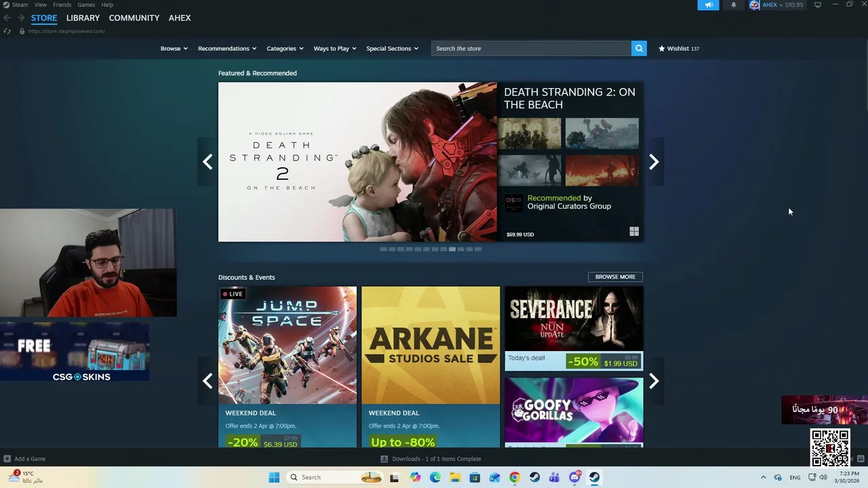Click the Big Picture mode monitor icon
868x488 pixels.
pos(818,5)
